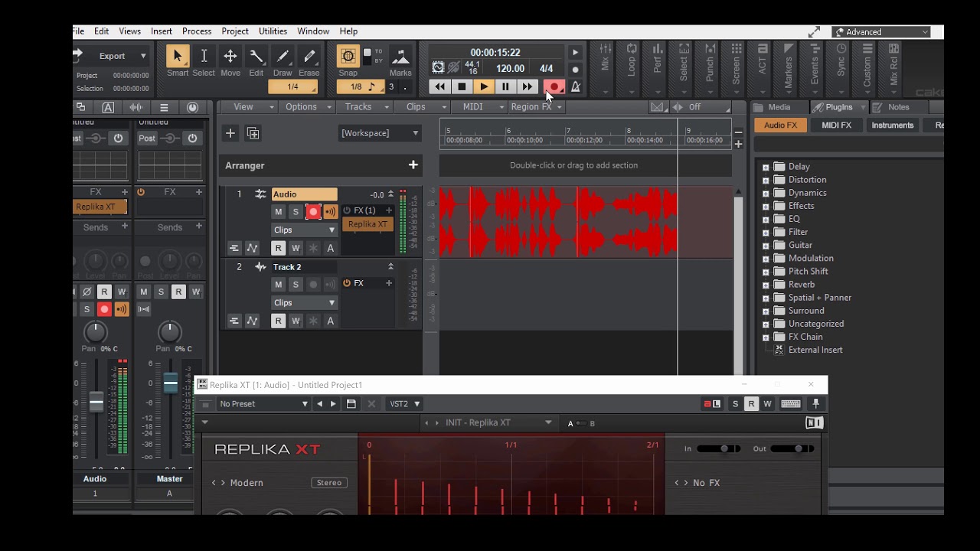980x551 pixels.
Task: Adjust the Replika XT Out slider
Action: [792, 448]
